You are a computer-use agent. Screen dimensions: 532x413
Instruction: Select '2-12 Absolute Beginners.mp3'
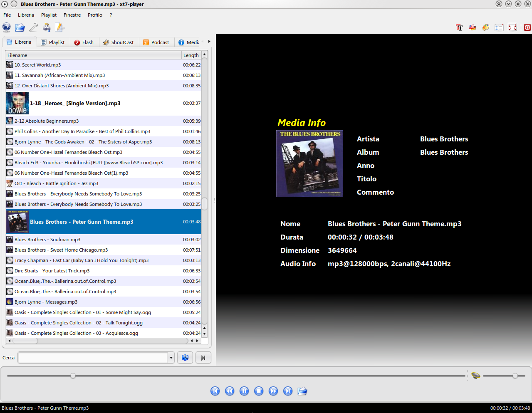point(104,121)
